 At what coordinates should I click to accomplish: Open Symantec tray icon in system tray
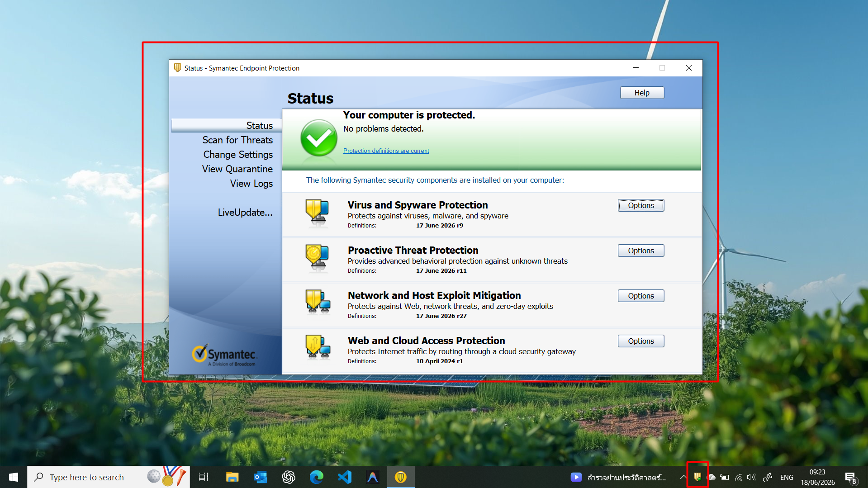pos(697,477)
